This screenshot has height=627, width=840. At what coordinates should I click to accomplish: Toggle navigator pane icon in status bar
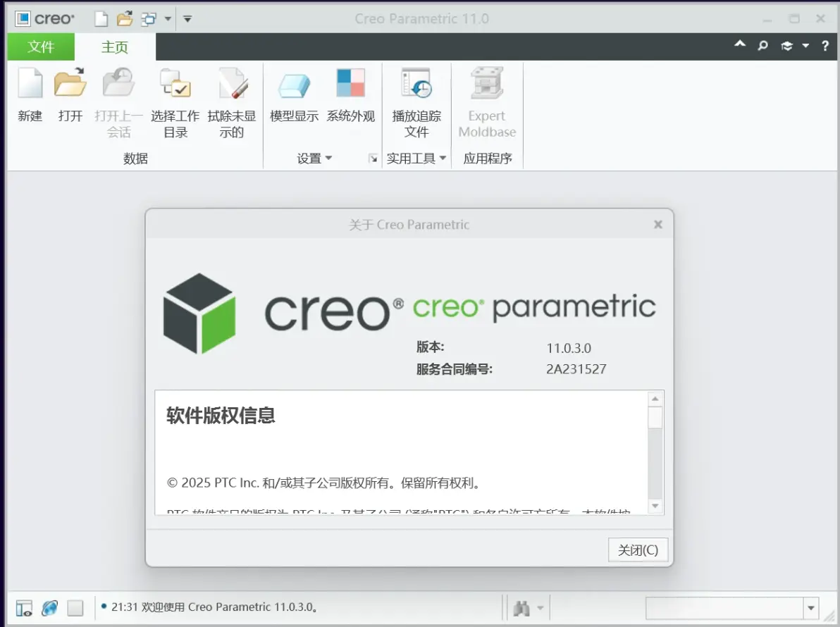point(23,608)
